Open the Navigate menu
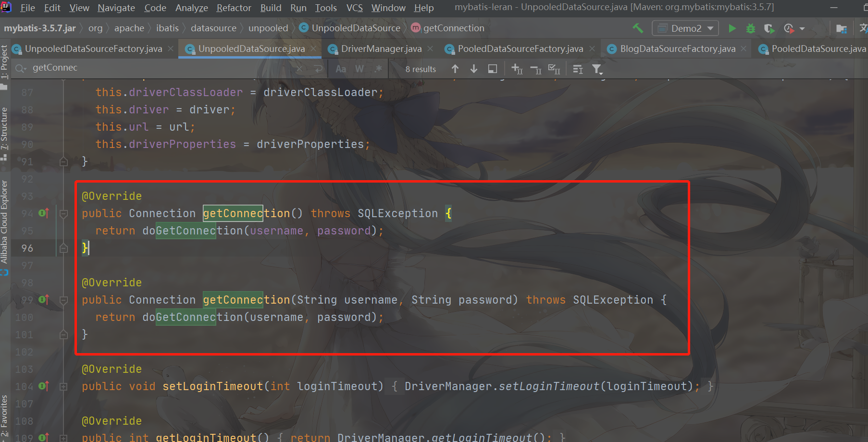This screenshot has width=868, height=442. click(116, 8)
